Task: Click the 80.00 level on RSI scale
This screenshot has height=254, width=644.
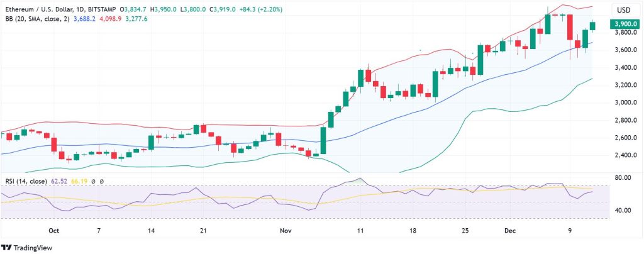Action: click(x=623, y=178)
